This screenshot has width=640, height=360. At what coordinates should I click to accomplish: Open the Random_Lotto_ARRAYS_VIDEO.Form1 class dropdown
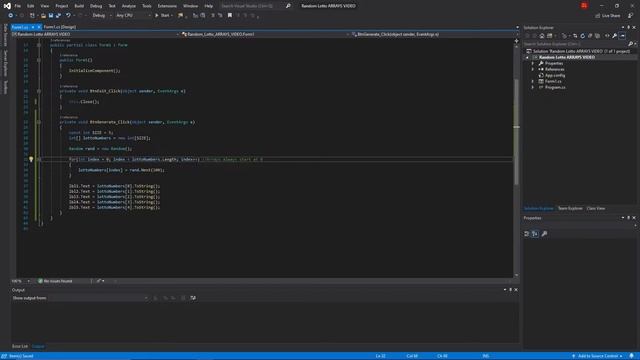coord(265,34)
